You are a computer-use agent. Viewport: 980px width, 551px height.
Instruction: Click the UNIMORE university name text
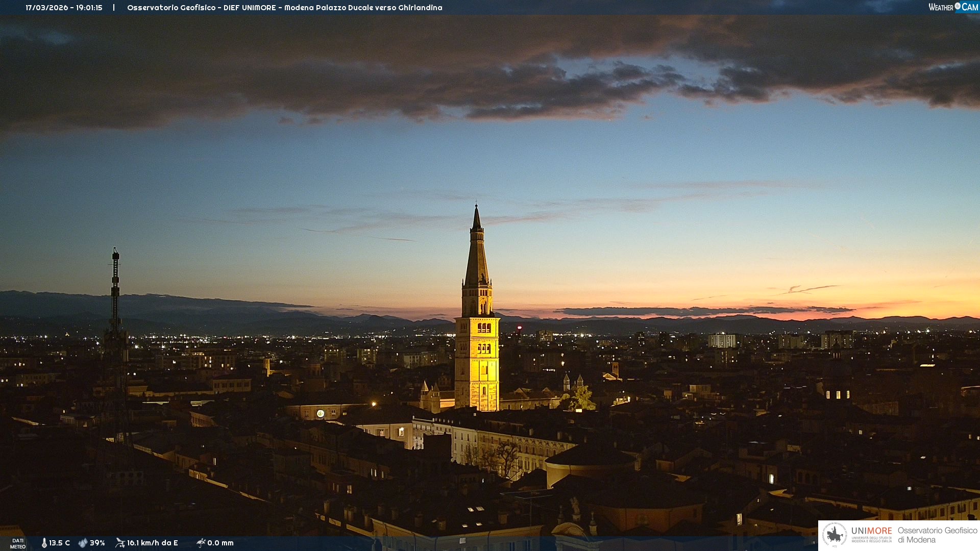pyautogui.click(x=871, y=531)
